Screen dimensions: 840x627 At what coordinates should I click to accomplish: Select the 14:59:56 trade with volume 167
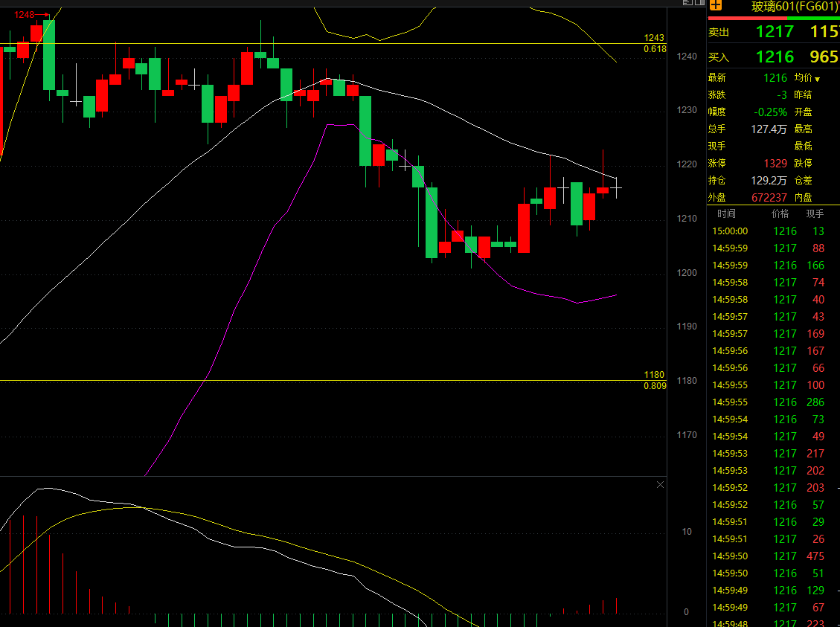pyautogui.click(x=773, y=351)
